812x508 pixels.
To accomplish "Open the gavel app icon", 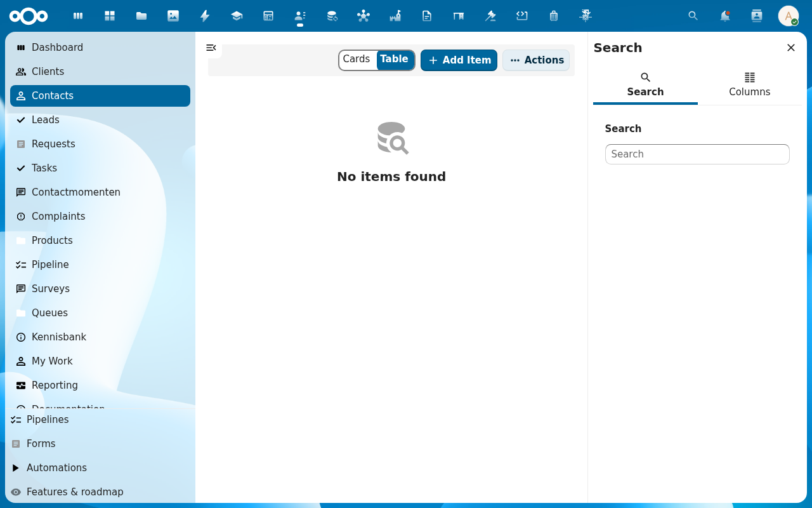I will 490,16.
